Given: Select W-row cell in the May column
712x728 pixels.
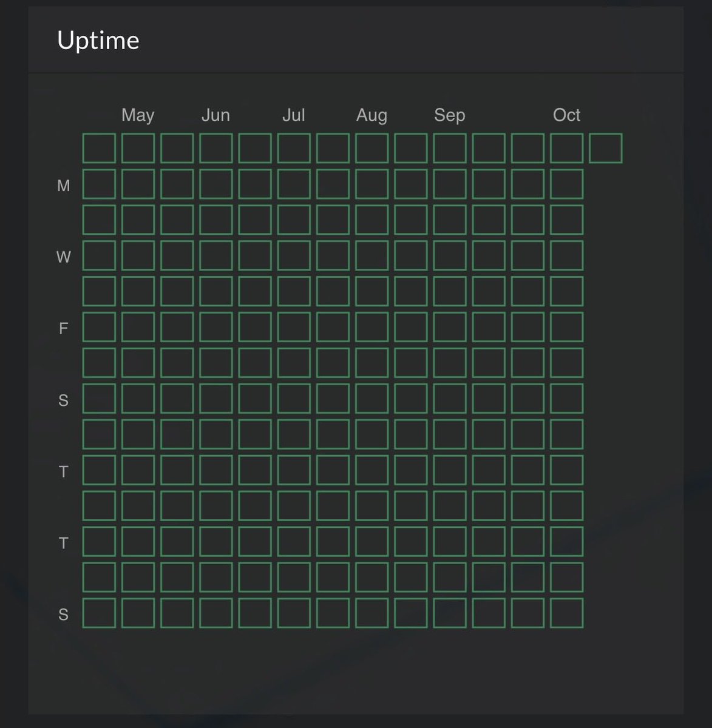Looking at the screenshot, I should (x=138, y=256).
